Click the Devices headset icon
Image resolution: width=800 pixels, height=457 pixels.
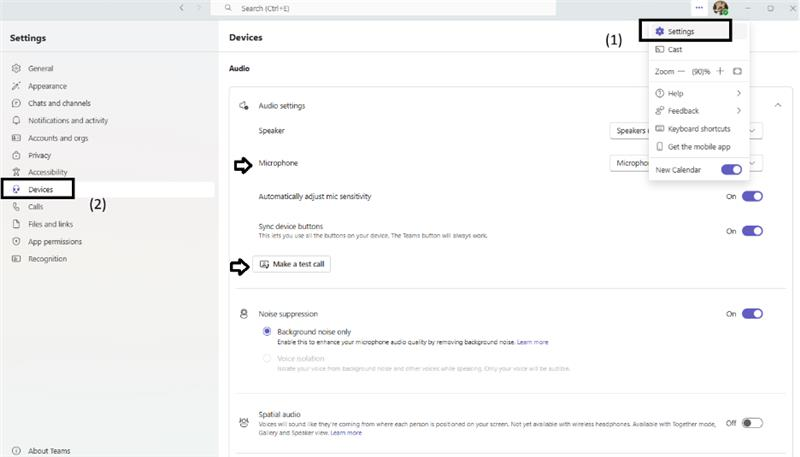(16, 189)
